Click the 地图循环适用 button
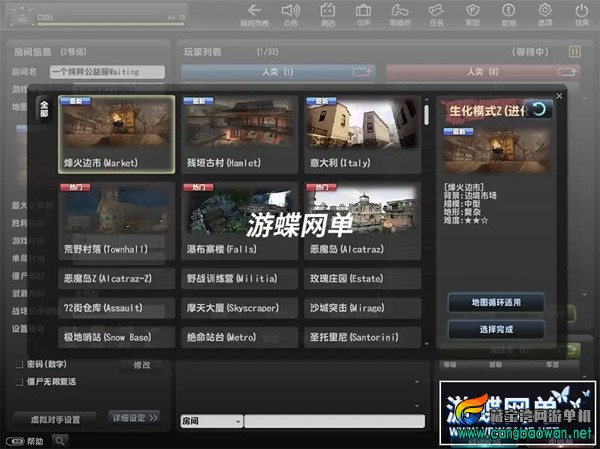600x449 pixels. tap(496, 302)
